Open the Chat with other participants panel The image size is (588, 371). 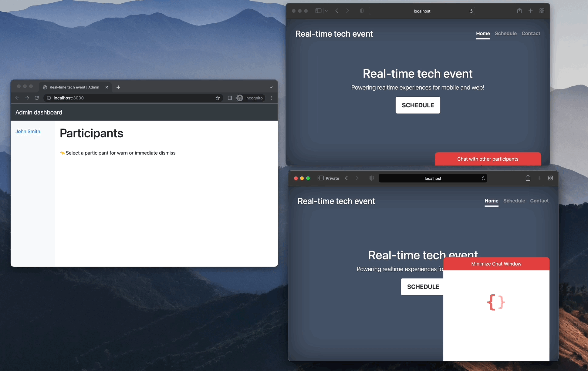click(488, 159)
